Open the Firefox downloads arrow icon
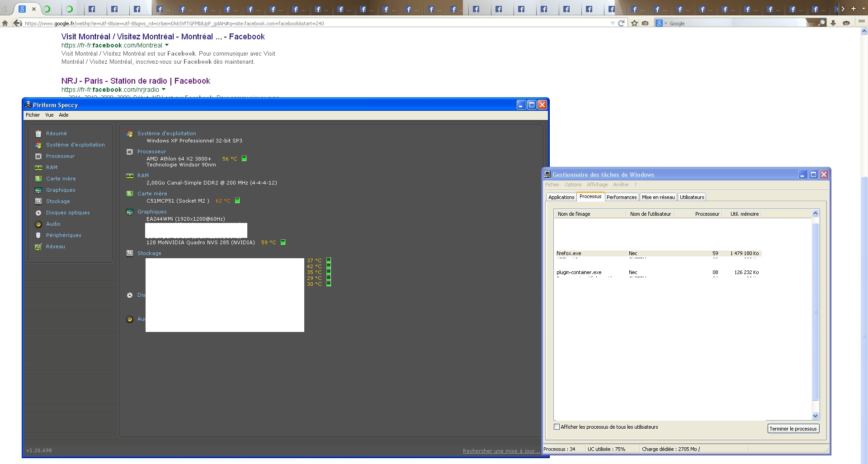868x464 pixels. (833, 23)
